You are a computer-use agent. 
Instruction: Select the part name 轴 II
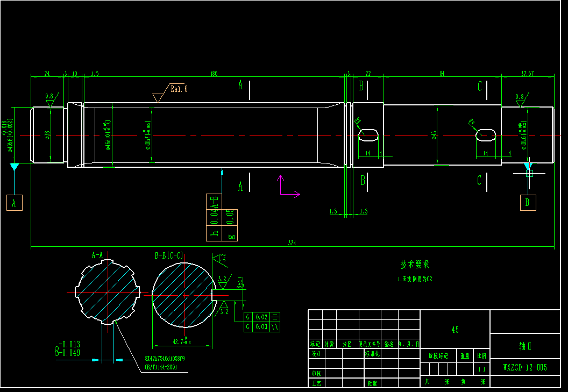[525, 346]
